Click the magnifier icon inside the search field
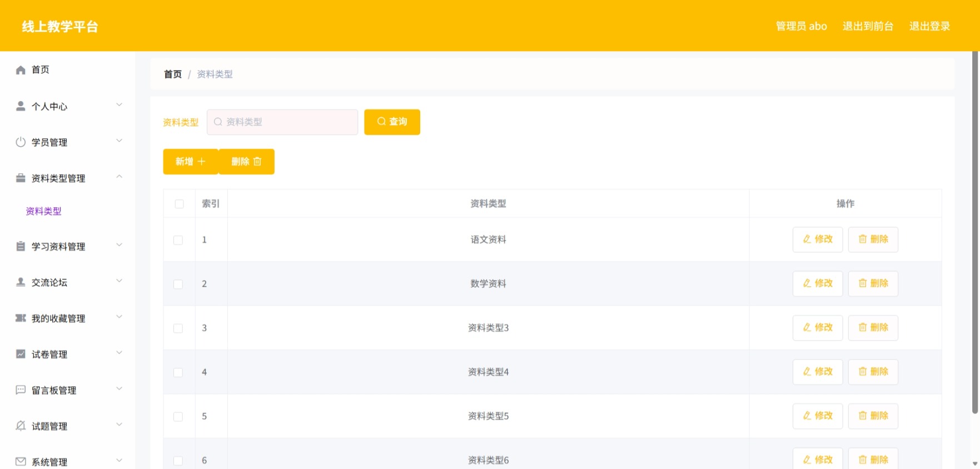This screenshot has width=980, height=469. (218, 122)
